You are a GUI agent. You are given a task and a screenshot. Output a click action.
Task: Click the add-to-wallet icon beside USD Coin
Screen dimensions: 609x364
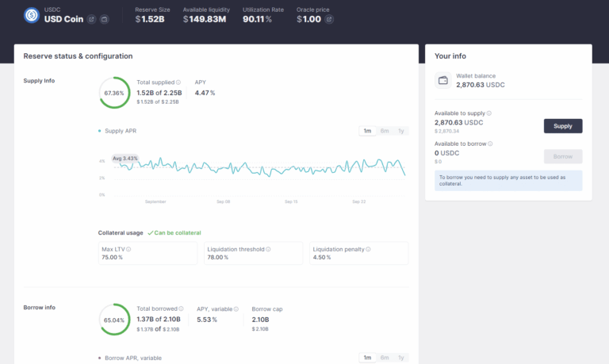tap(104, 18)
